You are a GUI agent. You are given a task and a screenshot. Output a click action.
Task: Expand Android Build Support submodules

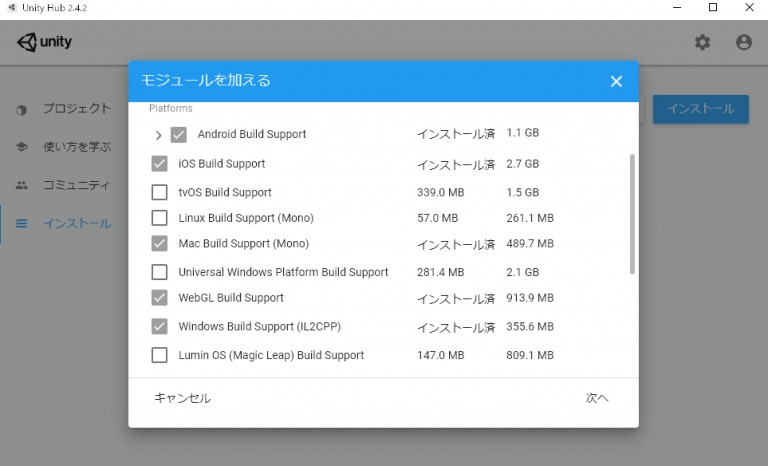coord(158,135)
